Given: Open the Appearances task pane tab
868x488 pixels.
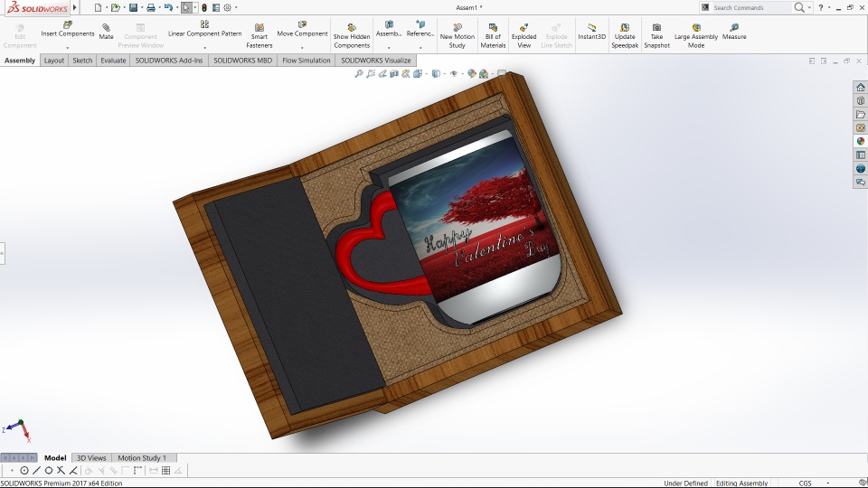Looking at the screenshot, I should click(861, 141).
